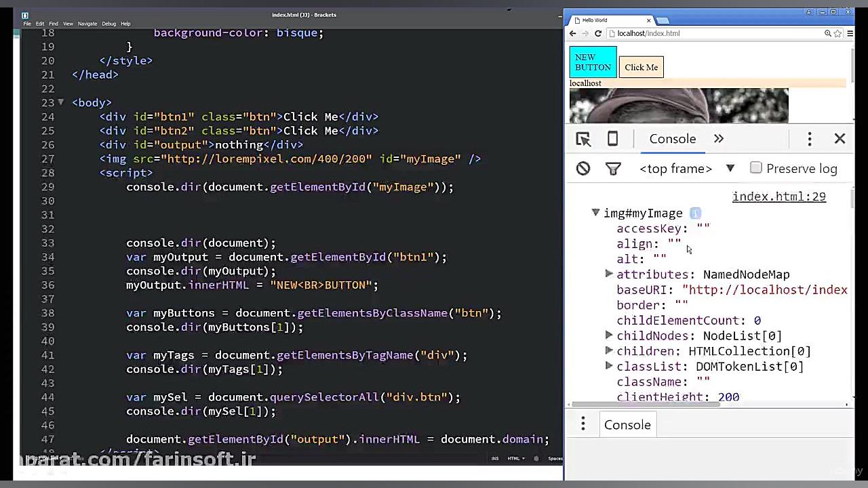868x488 pixels.
Task: Collapse the img#myImage object
Action: pyautogui.click(x=595, y=213)
